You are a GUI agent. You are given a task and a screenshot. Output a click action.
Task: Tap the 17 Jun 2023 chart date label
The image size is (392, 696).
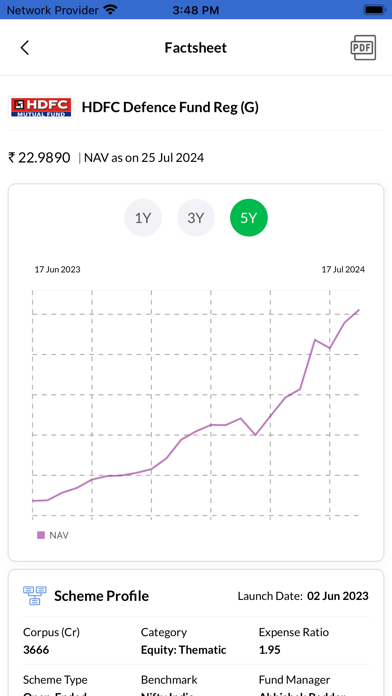click(58, 269)
